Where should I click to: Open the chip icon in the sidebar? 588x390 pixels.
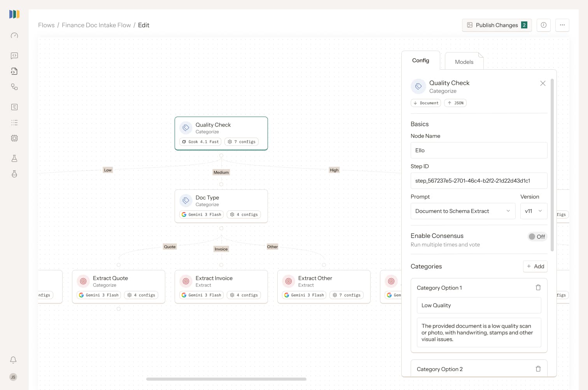point(14,138)
